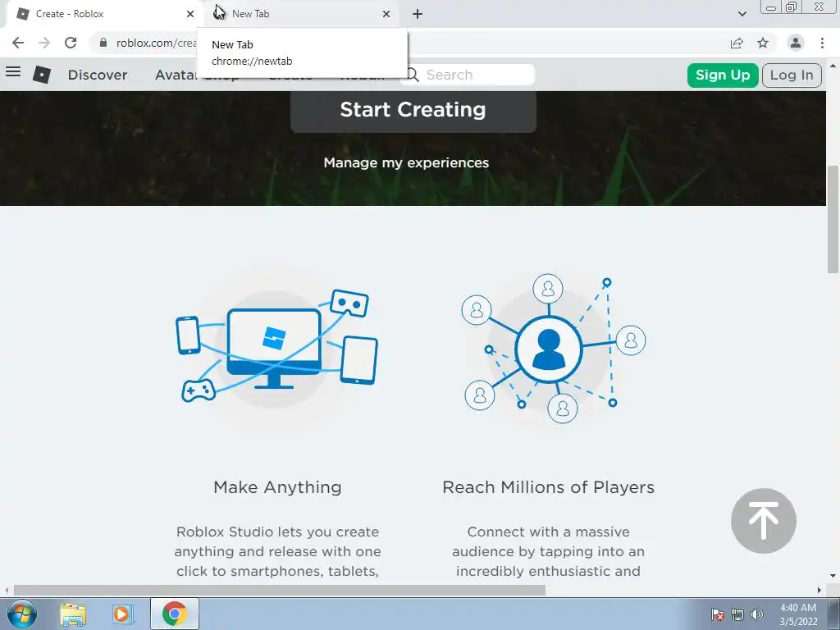Click the roblox.com address bar URL

point(155,43)
